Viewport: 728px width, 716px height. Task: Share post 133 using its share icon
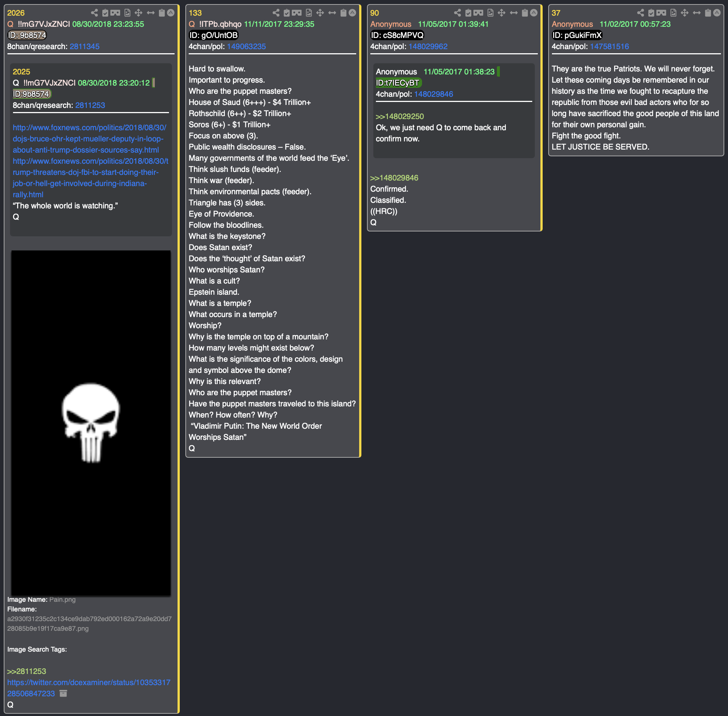(x=276, y=13)
